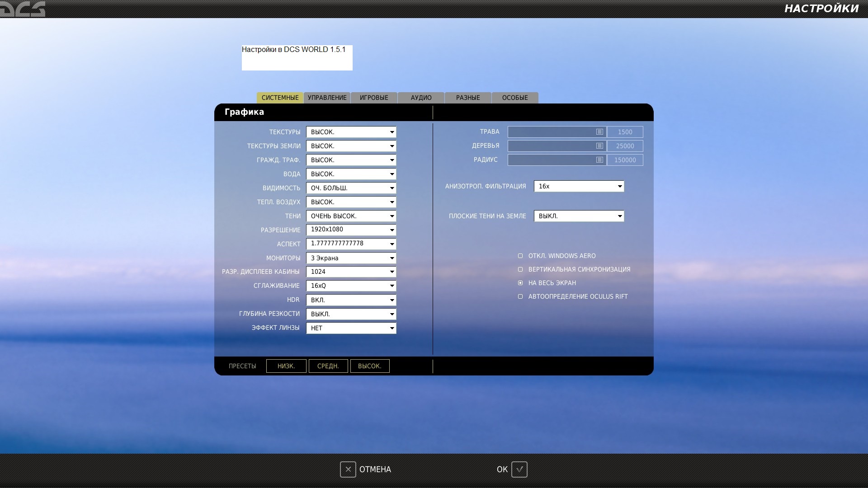868x488 pixels.
Task: Open the АНИЗОТРОП. ФИЛЬТРАЦИЯ dropdown
Action: pyautogui.click(x=579, y=186)
